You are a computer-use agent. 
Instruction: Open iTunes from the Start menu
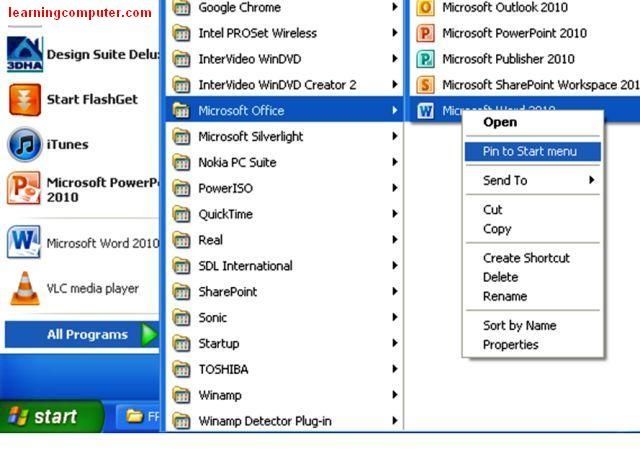(x=24, y=145)
